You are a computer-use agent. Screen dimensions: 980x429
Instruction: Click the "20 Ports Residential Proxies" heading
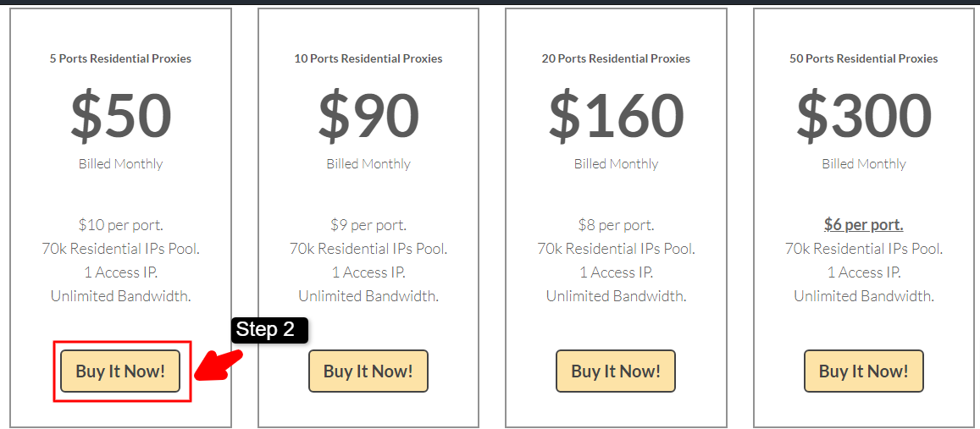click(616, 59)
